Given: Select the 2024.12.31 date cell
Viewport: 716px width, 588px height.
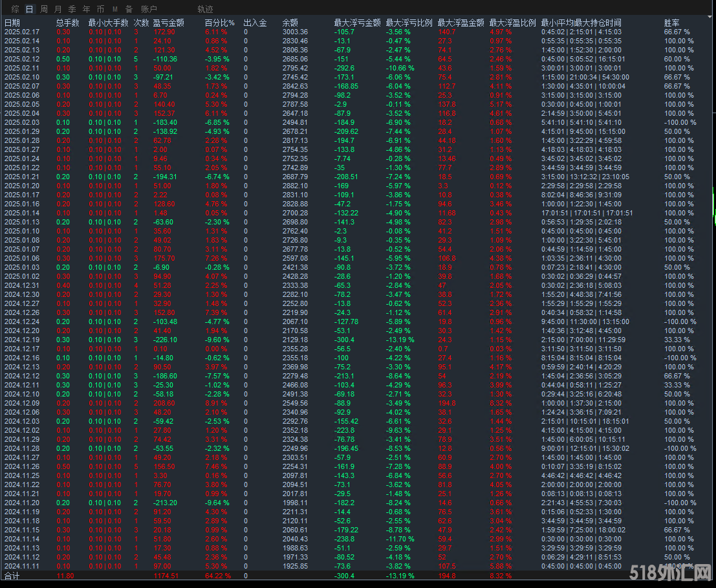Looking at the screenshot, I should tap(22, 285).
